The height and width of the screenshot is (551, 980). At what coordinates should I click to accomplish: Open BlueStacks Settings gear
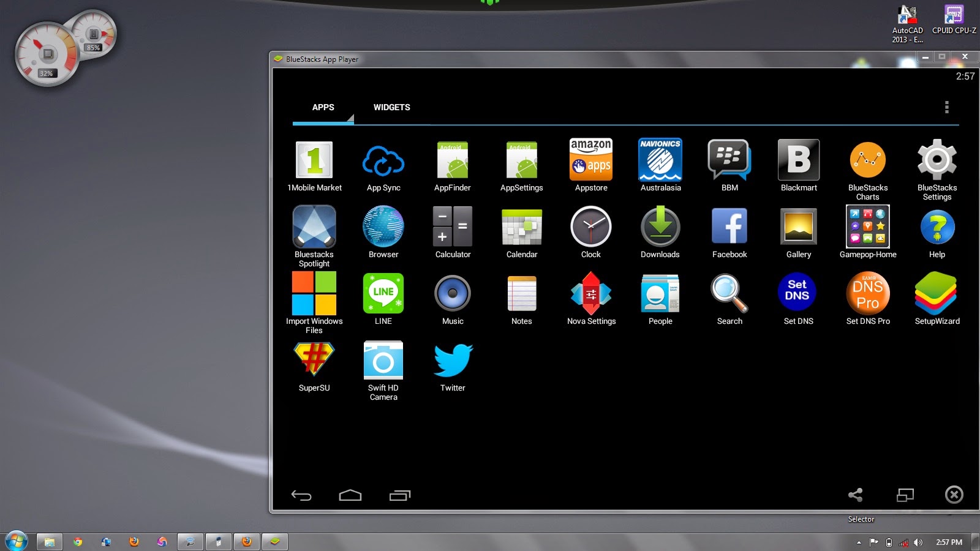(x=937, y=160)
